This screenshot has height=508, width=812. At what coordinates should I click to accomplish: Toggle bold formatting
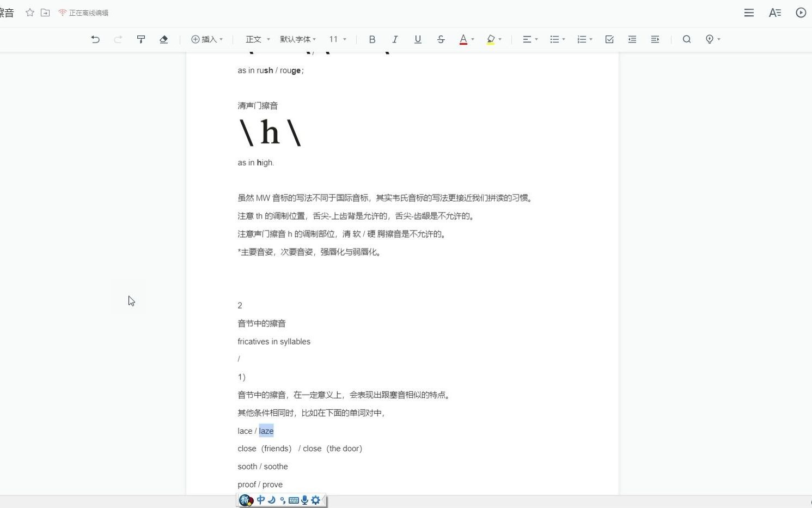click(372, 39)
